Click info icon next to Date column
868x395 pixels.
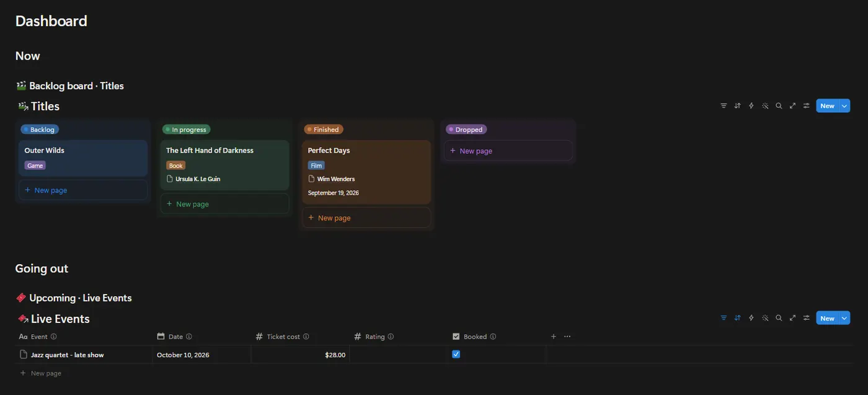[189, 337]
